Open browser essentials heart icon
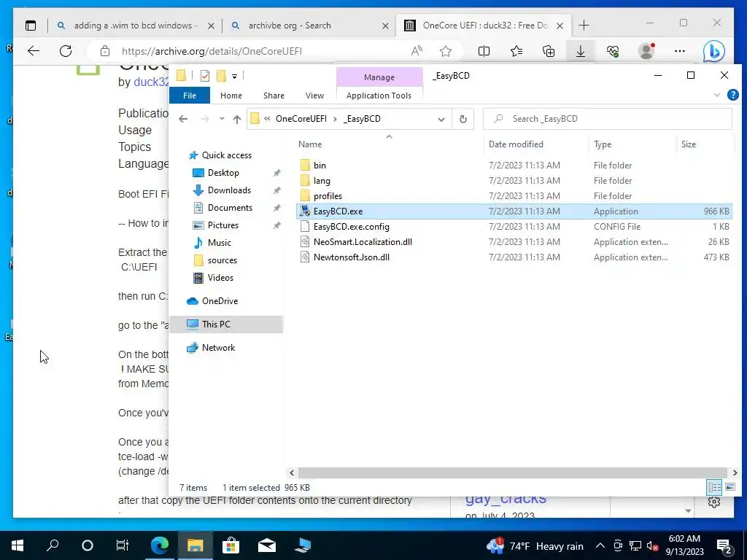This screenshot has height=560, width=747. 613,51
